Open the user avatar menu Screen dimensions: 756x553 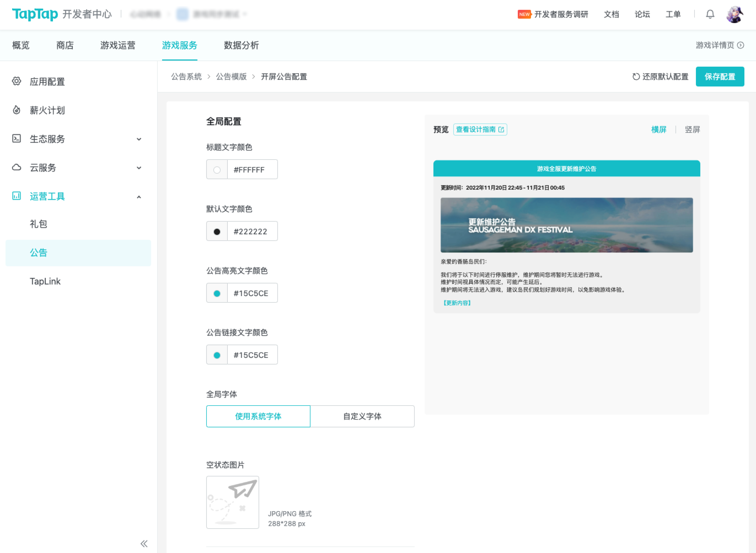(734, 14)
